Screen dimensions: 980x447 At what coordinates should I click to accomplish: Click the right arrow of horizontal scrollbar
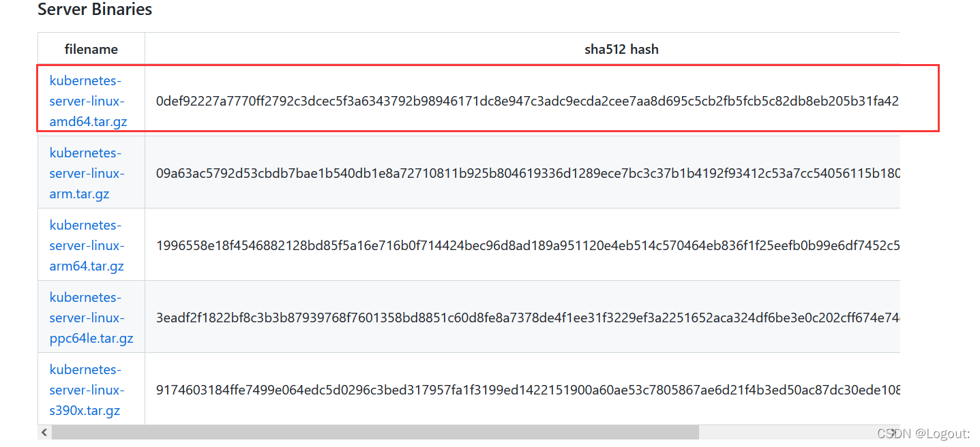tap(893, 433)
